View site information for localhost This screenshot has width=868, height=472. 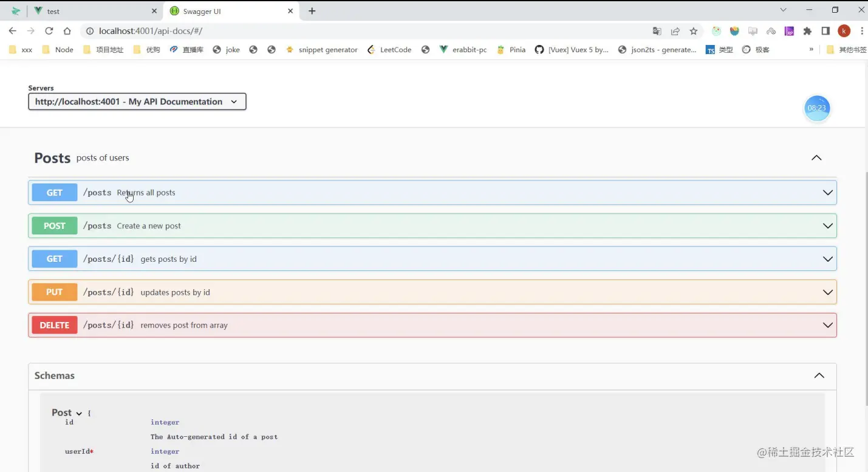(x=90, y=31)
